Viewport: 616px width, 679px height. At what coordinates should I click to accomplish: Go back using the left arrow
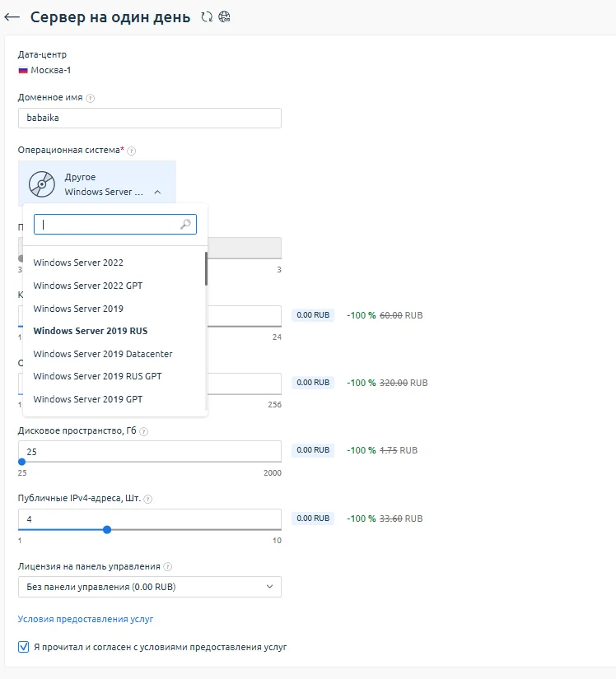pos(12,17)
